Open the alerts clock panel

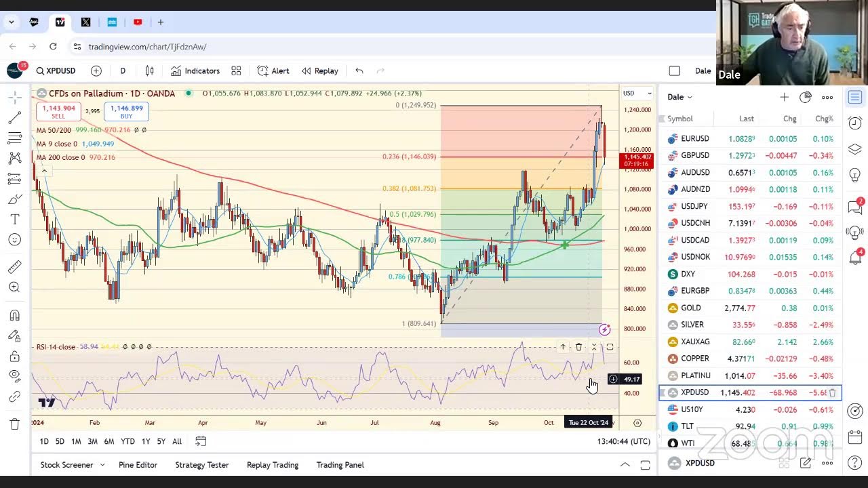pos(855,123)
